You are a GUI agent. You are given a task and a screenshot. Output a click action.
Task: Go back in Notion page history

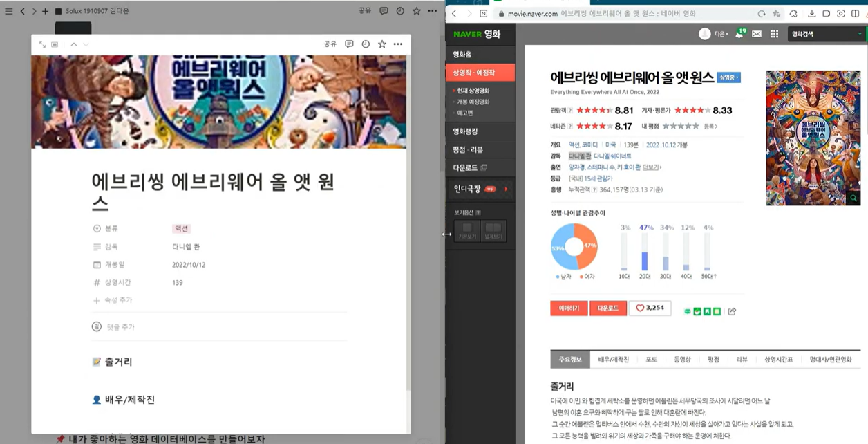[22, 11]
